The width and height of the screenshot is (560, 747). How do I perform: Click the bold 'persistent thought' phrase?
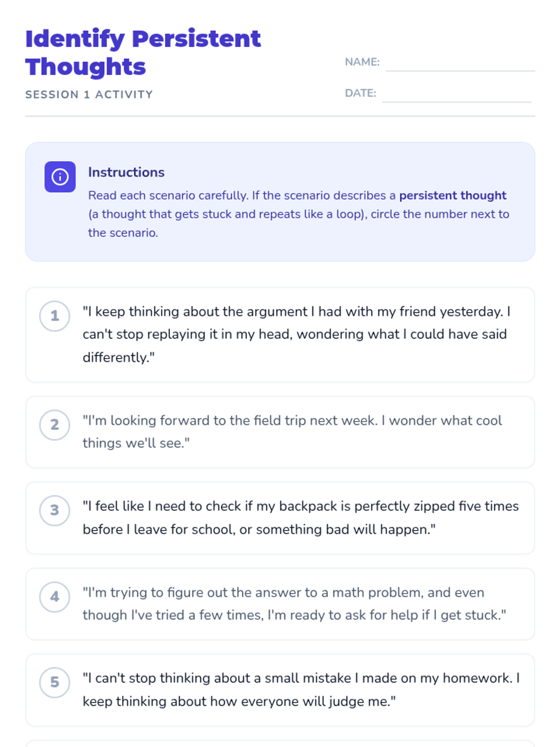(453, 195)
